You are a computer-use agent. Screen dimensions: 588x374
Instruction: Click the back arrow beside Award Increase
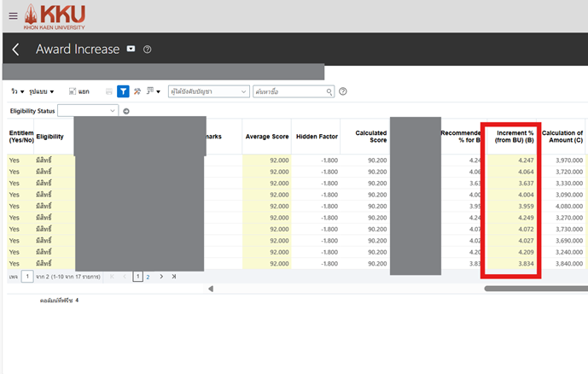click(x=16, y=50)
